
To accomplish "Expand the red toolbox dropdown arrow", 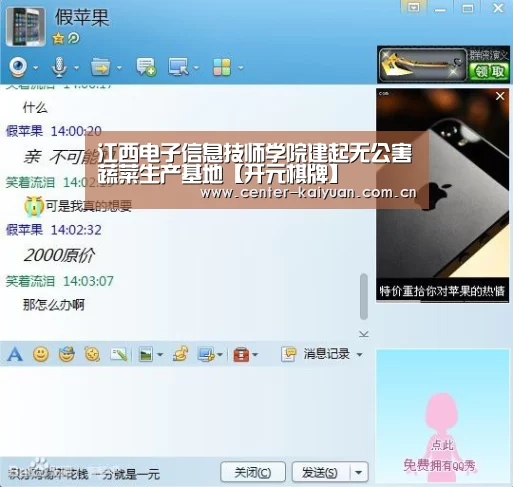I will pyautogui.click(x=255, y=355).
